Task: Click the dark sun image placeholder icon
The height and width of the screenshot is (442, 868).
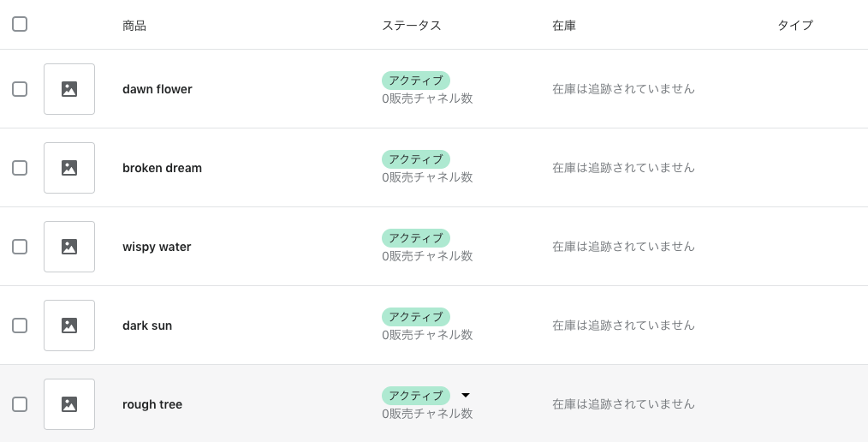Action: pyautogui.click(x=69, y=326)
